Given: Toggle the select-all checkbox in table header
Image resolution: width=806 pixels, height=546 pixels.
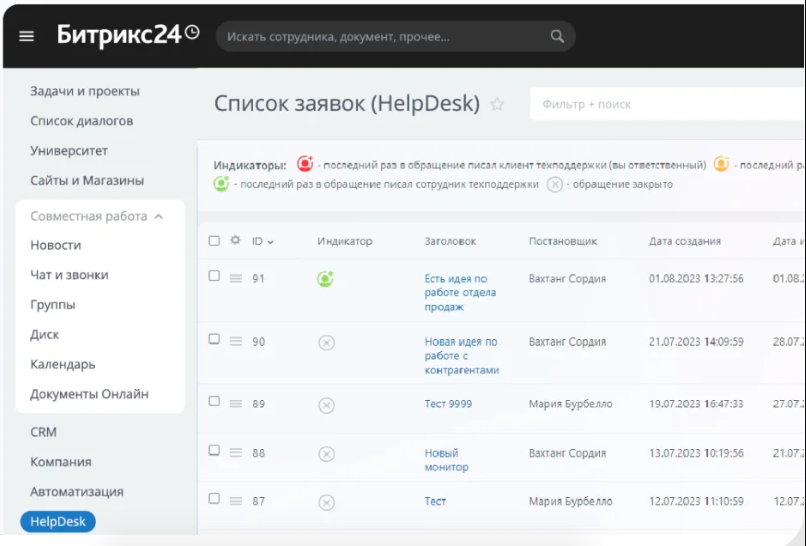Looking at the screenshot, I should tap(214, 241).
